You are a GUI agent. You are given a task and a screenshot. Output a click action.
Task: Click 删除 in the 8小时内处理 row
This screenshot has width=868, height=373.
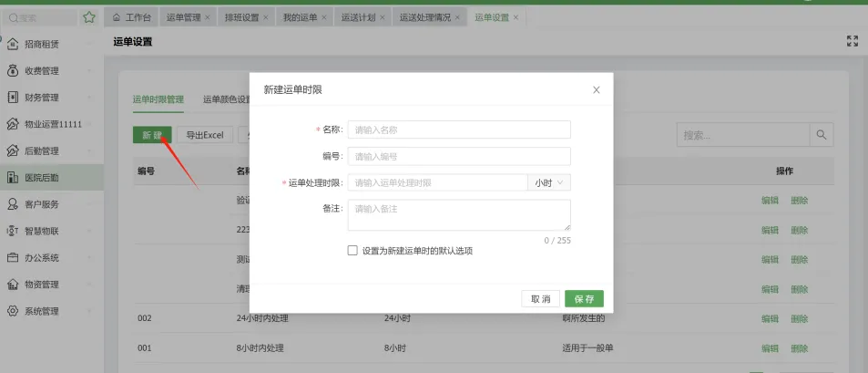800,348
